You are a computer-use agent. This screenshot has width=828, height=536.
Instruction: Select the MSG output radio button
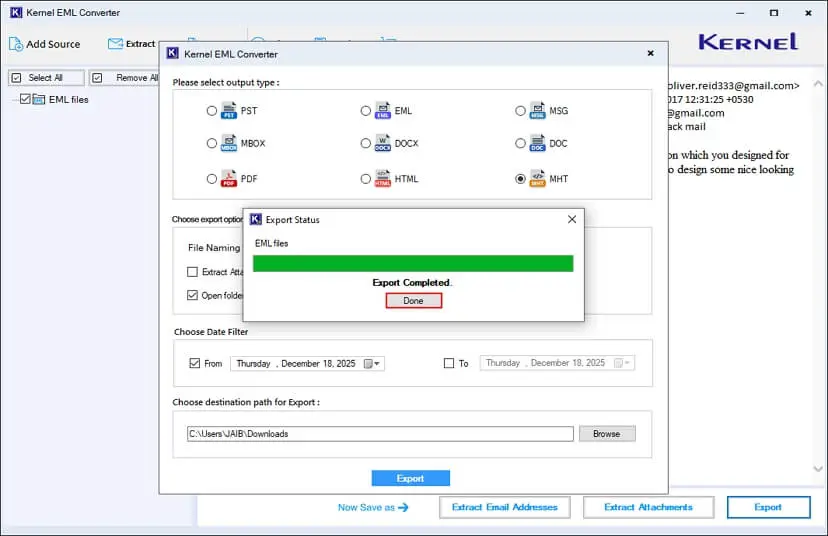point(520,111)
